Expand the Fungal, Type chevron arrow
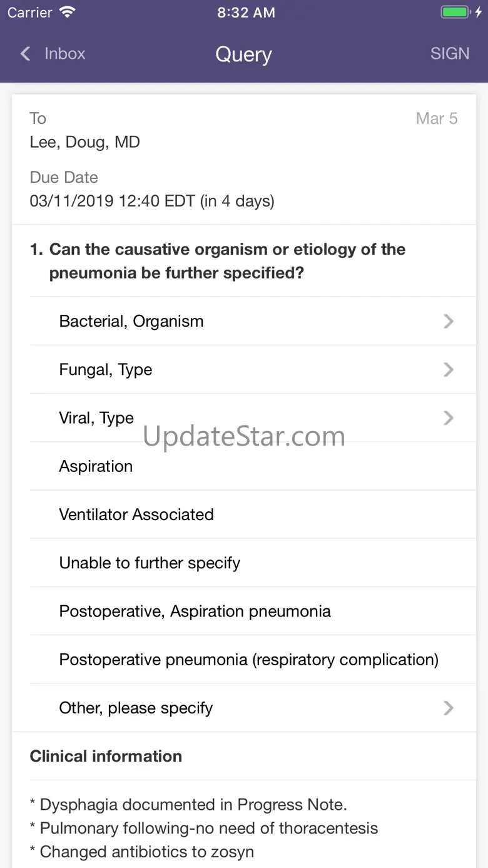Image resolution: width=488 pixels, height=868 pixels. pos(449,369)
